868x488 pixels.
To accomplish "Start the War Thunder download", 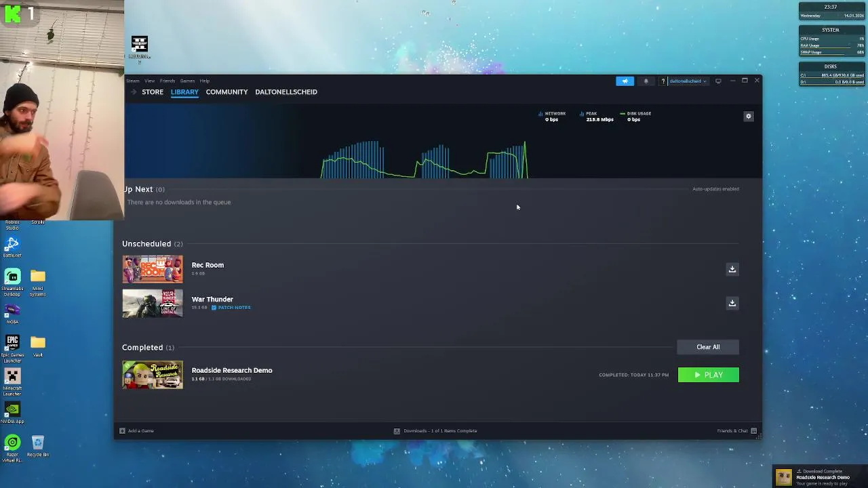I will pos(732,303).
